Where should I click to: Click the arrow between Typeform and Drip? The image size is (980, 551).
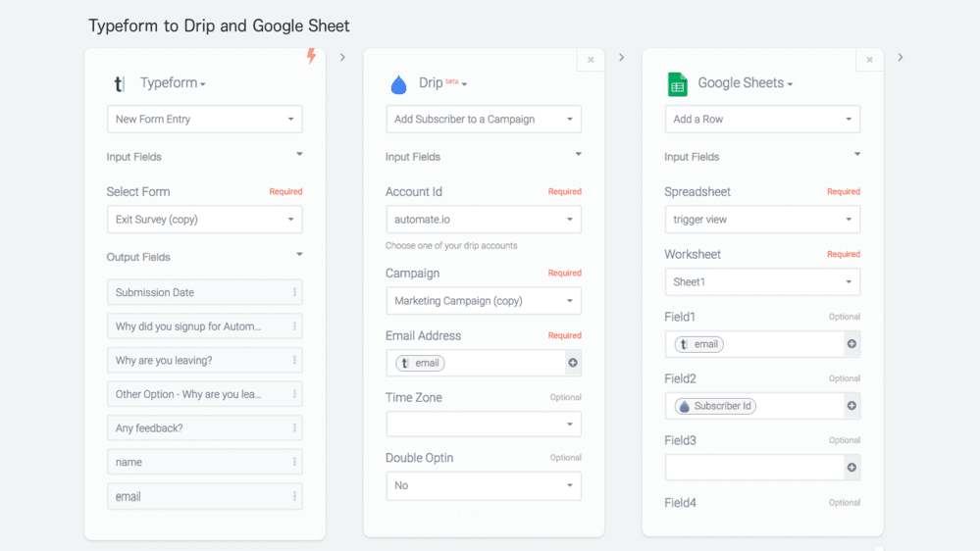[x=342, y=58]
